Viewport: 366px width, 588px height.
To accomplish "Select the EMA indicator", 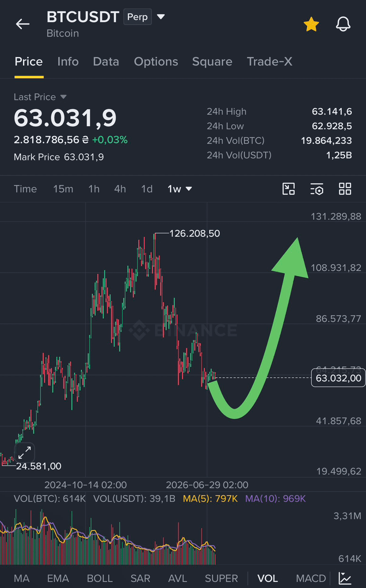I will [x=58, y=578].
